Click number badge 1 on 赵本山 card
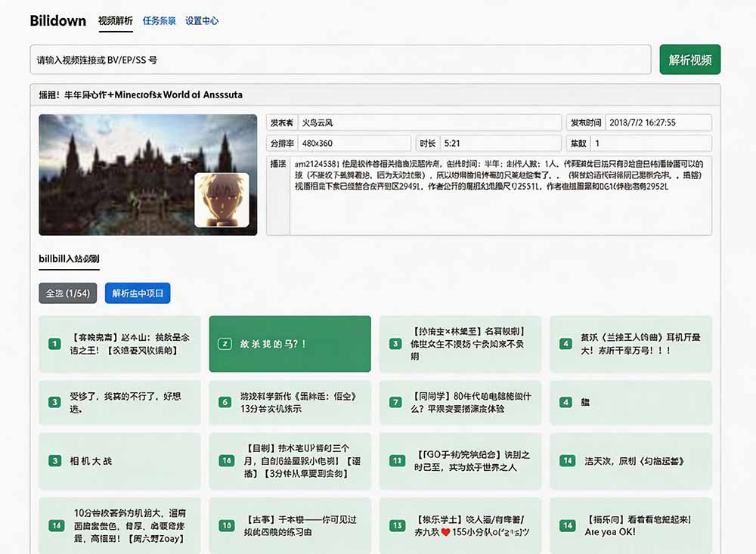Viewport: 756px width, 554px height. click(x=54, y=344)
